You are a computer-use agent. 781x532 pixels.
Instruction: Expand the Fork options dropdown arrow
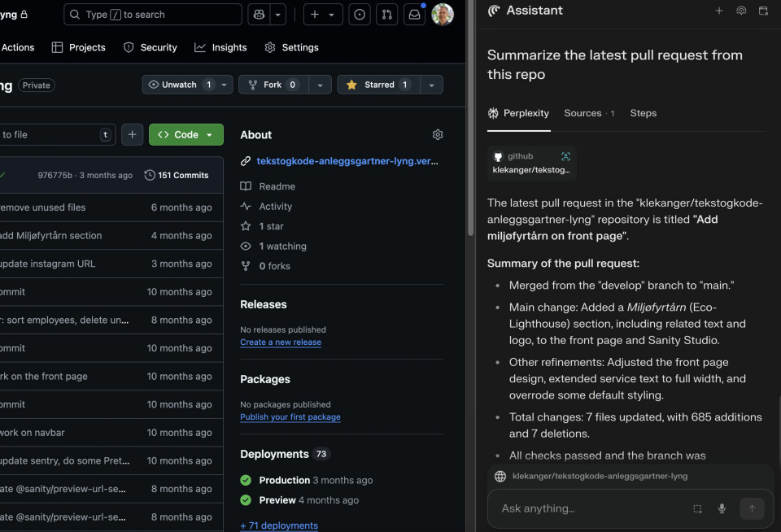321,85
